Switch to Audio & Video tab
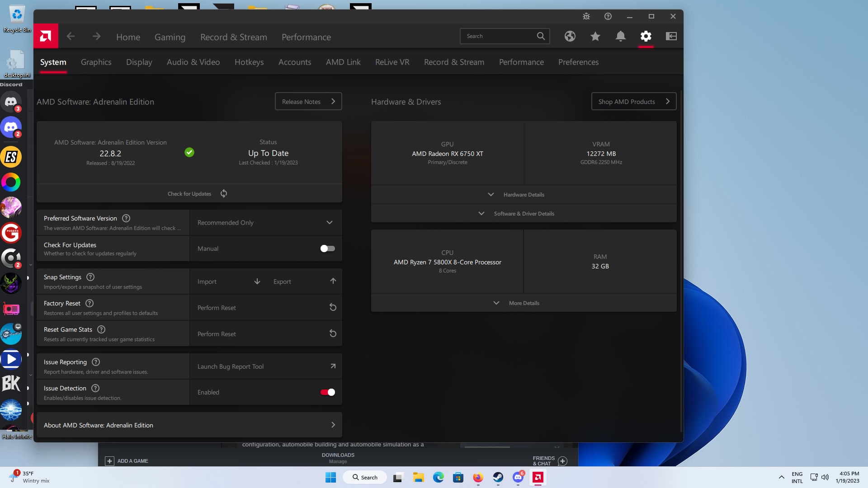Screen dimensions: 868x488 (193, 62)
